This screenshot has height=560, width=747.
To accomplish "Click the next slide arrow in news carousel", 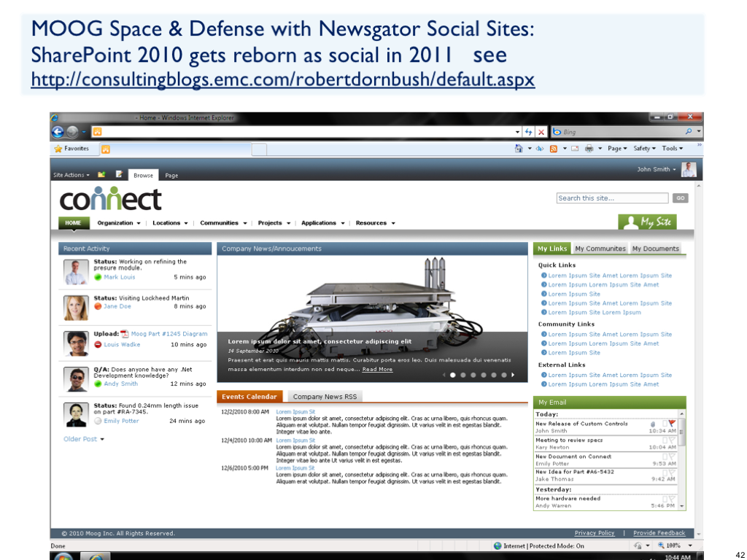I will pyautogui.click(x=513, y=376).
